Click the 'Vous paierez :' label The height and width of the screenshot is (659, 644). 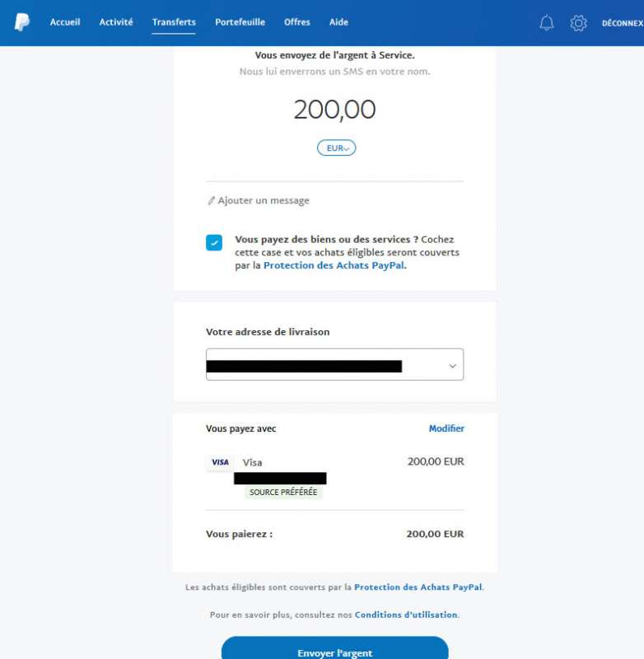239,534
